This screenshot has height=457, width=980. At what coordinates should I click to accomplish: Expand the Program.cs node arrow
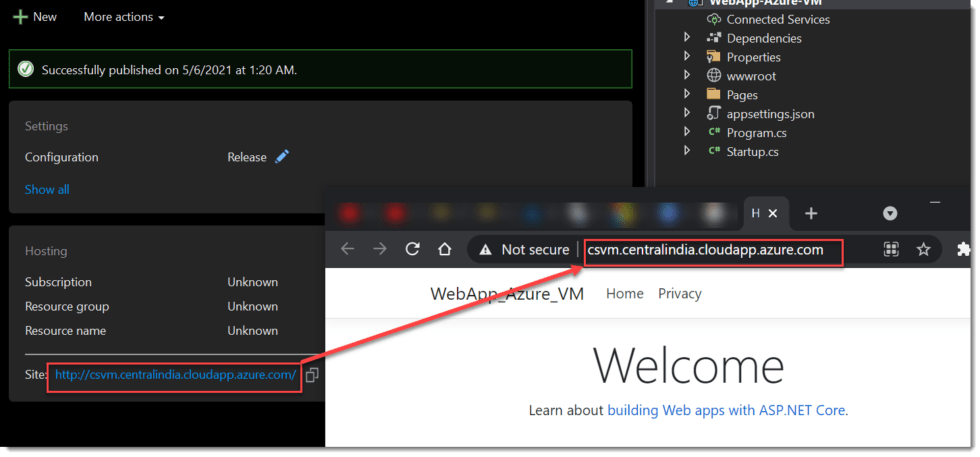click(687, 132)
